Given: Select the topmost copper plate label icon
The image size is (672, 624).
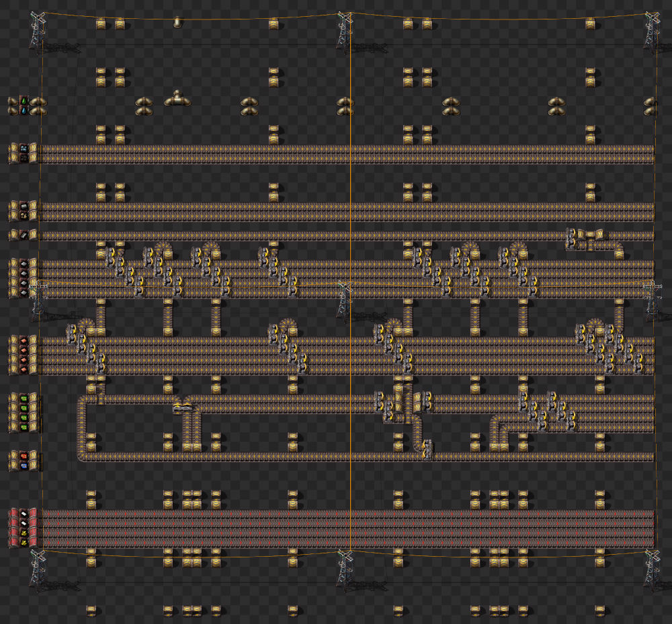Looking at the screenshot, I should (24, 340).
